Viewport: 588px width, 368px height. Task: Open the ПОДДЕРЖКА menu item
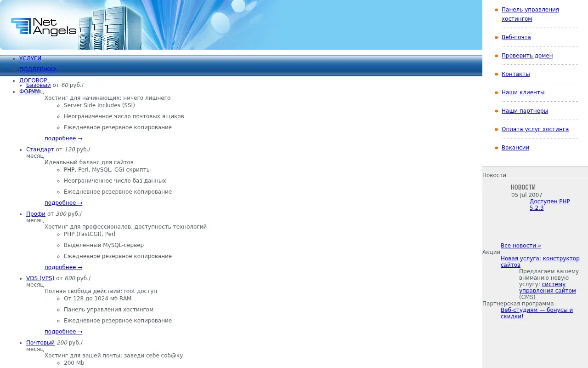(38, 69)
